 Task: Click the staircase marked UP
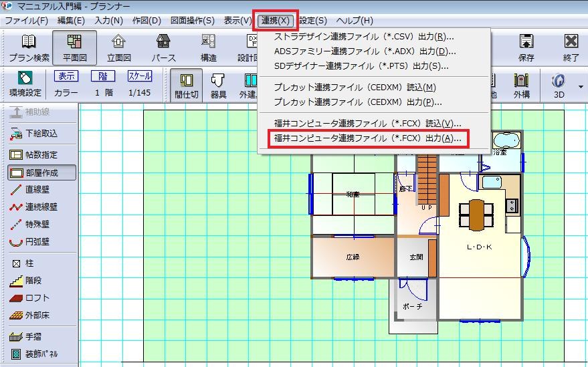point(427,180)
